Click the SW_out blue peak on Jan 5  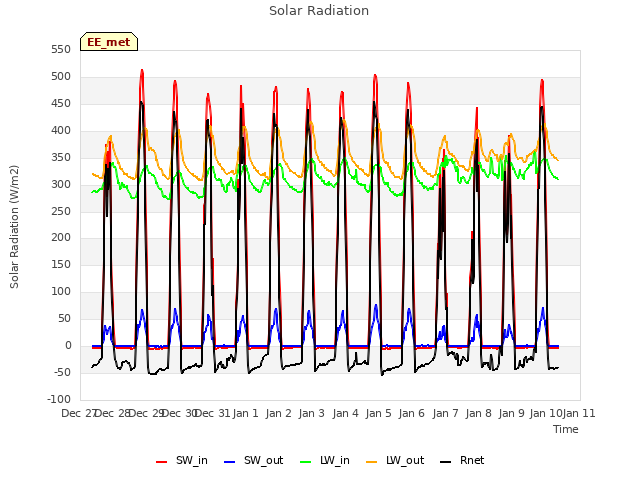coord(376,305)
